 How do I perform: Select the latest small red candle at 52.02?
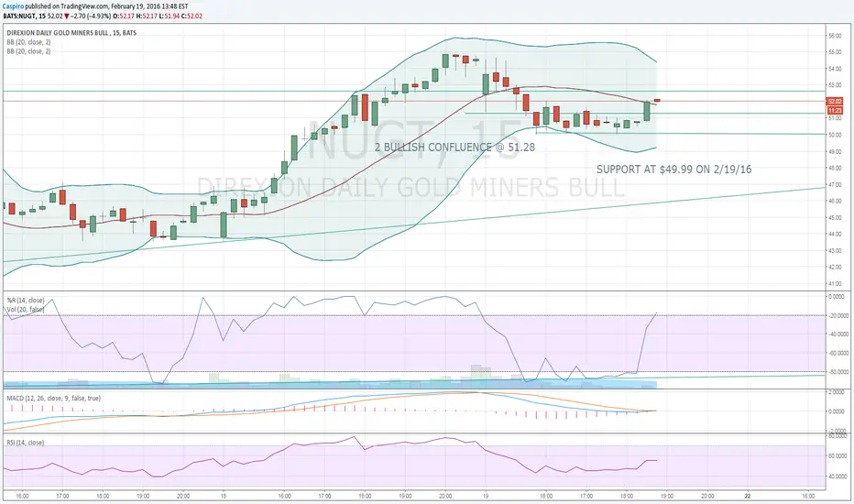point(657,100)
